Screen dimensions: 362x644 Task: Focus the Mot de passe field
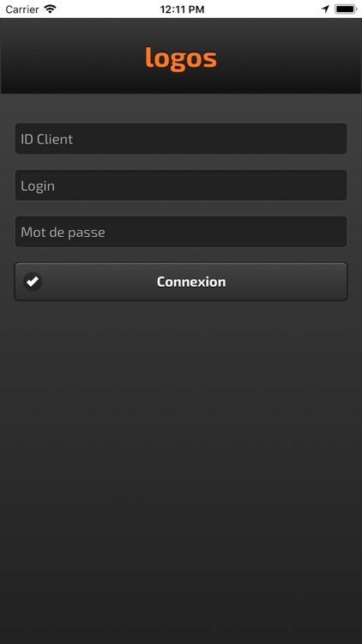[181, 232]
